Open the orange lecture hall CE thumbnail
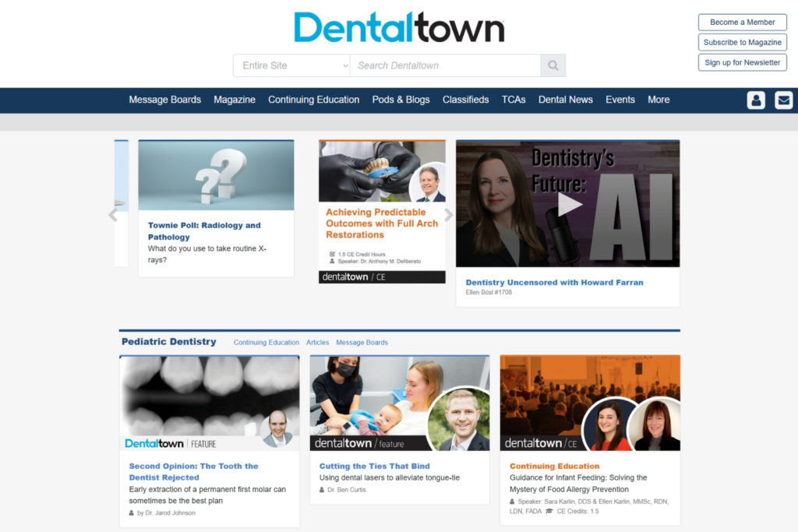The width and height of the screenshot is (798, 532). point(591,403)
